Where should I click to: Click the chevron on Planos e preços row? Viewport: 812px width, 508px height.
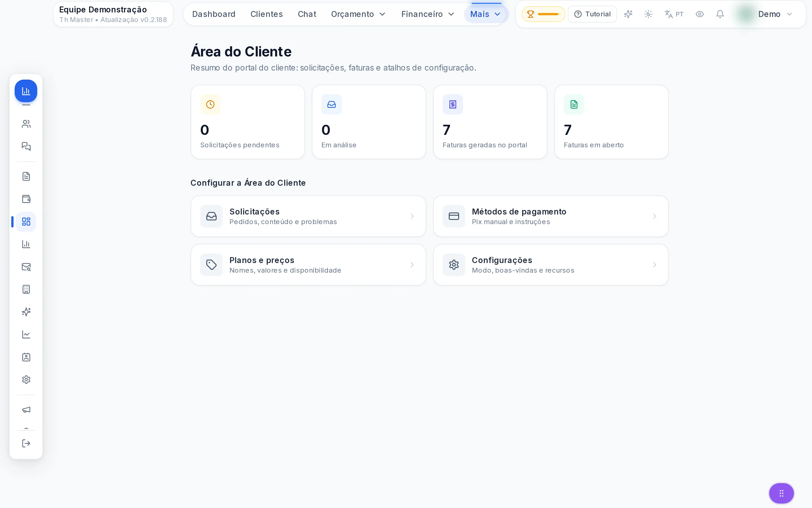412,265
